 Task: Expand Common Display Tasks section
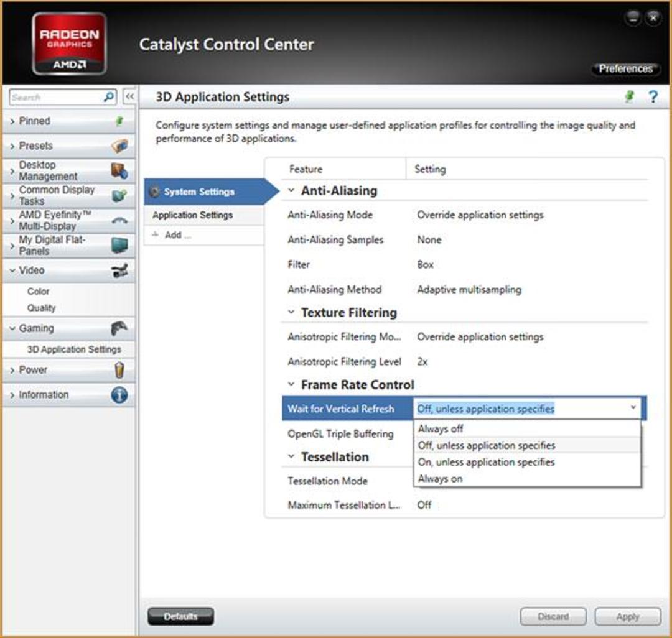pyautogui.click(x=12, y=196)
